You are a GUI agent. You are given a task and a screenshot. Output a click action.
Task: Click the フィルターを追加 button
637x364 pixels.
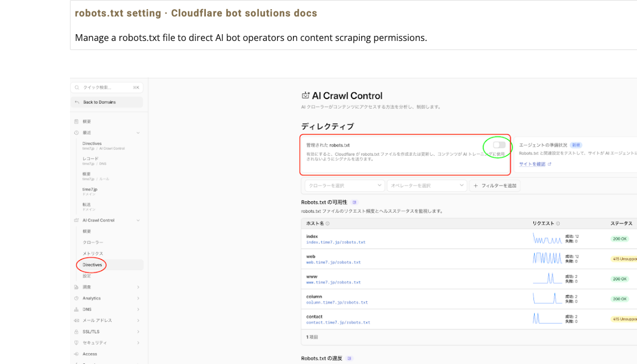[495, 185]
